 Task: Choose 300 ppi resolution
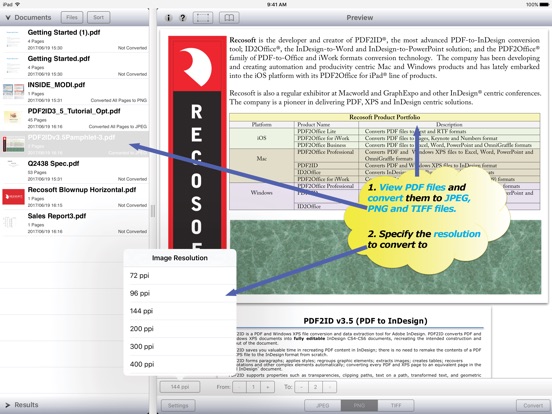click(180, 346)
